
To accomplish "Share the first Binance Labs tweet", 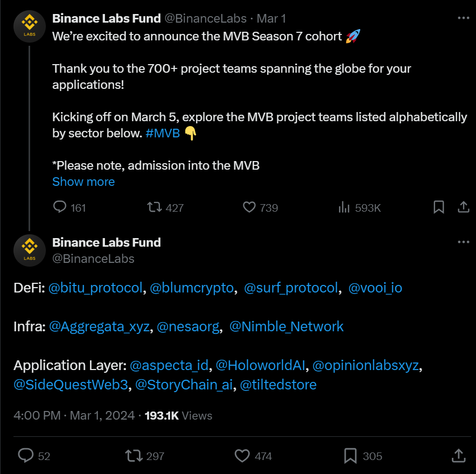I will click(x=463, y=207).
